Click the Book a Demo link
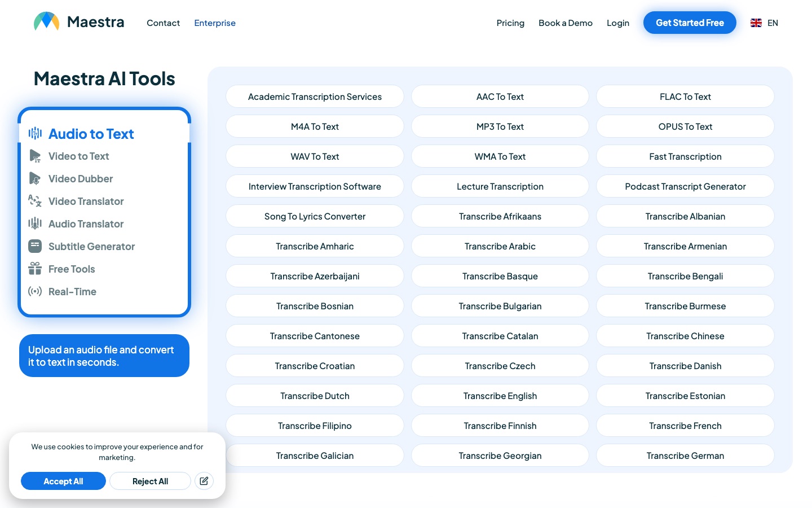Image resolution: width=812 pixels, height=508 pixels. pyautogui.click(x=566, y=23)
